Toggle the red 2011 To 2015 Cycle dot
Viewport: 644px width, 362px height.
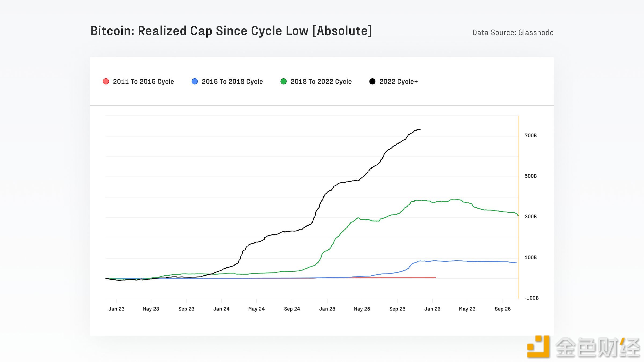(106, 82)
